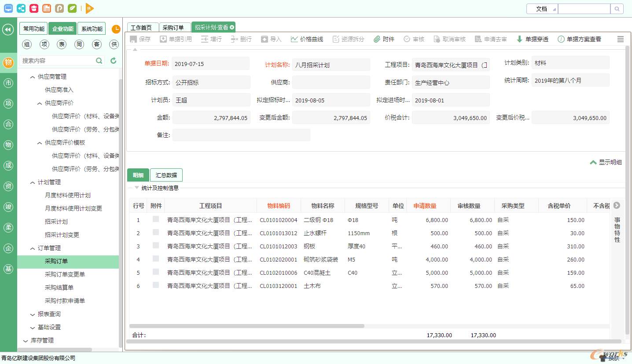Select the 表 circle shortcut
The width and height of the screenshot is (632, 364).
pos(62,44)
